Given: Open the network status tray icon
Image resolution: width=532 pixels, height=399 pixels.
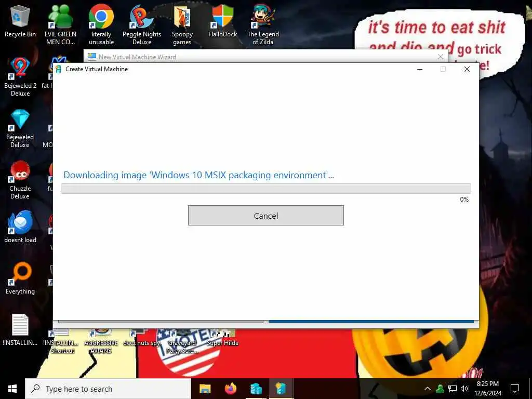Looking at the screenshot, I should coord(453,389).
